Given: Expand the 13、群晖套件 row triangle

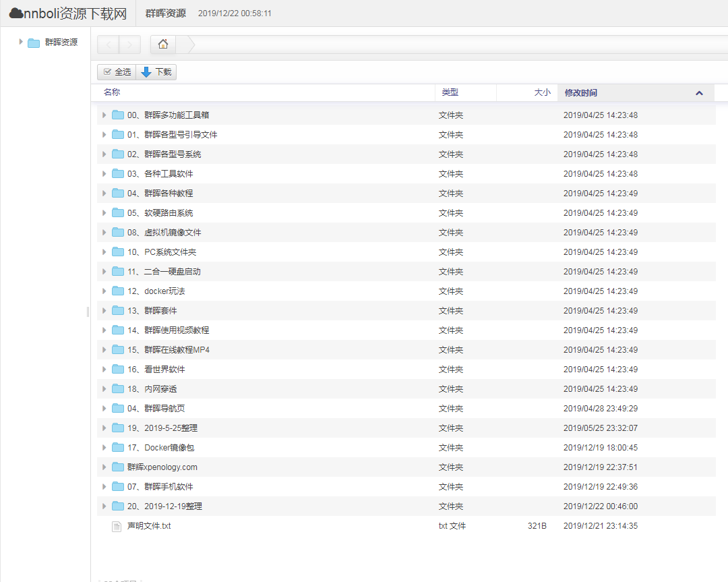Looking at the screenshot, I should pos(104,310).
